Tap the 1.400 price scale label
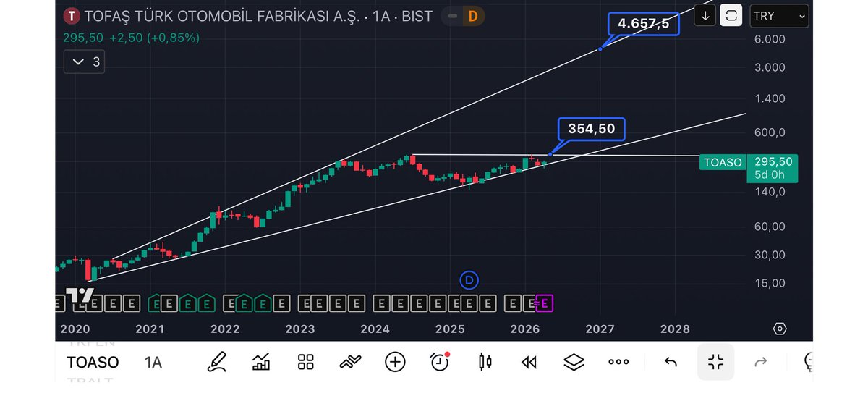Viewport: 868px width, 401px height. point(770,98)
